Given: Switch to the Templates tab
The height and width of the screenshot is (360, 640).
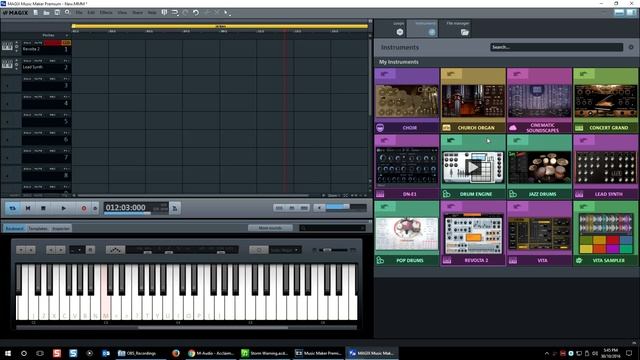Looking at the screenshot, I should (x=38, y=228).
